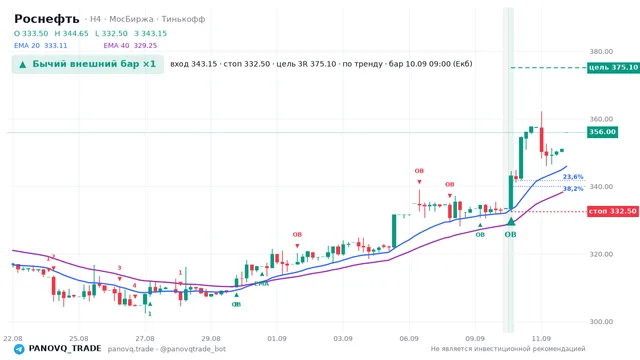Click the high value 'H 344.65'

click(x=71, y=33)
